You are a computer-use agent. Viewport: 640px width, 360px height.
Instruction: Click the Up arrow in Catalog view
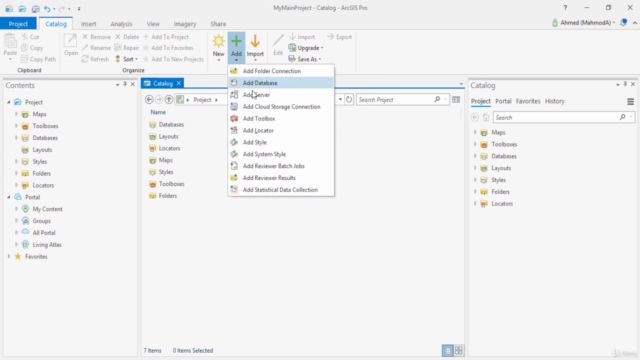click(169, 100)
